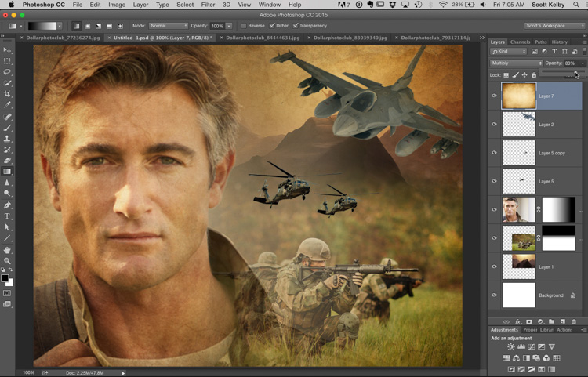The image size is (588, 377).
Task: Select the Horizontal Type tool
Action: point(8,216)
